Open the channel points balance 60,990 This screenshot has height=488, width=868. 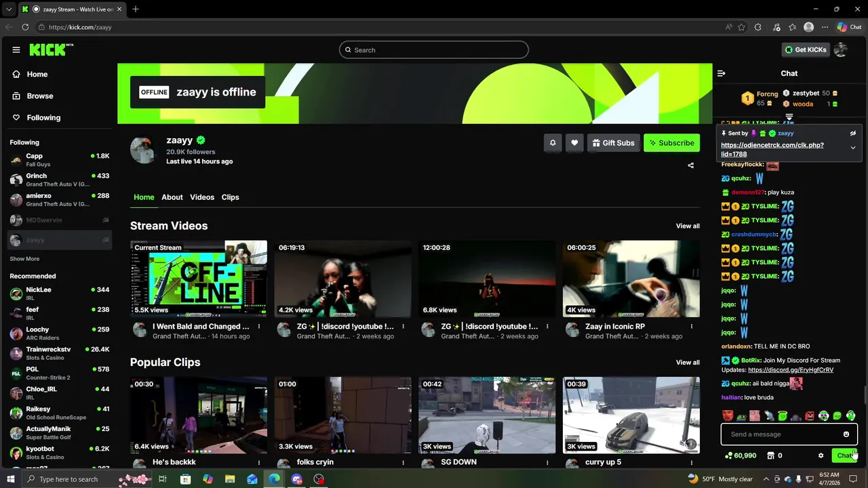[x=740, y=456]
